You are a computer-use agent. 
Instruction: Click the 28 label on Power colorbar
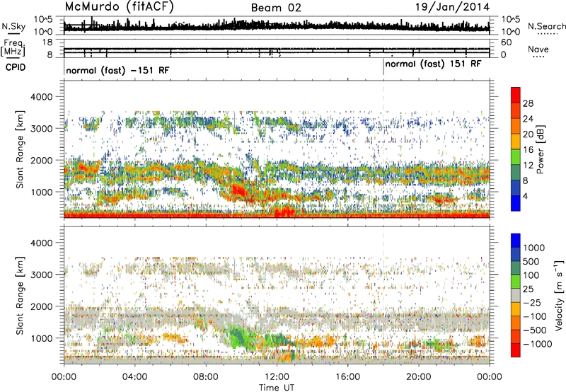pyautogui.click(x=528, y=103)
